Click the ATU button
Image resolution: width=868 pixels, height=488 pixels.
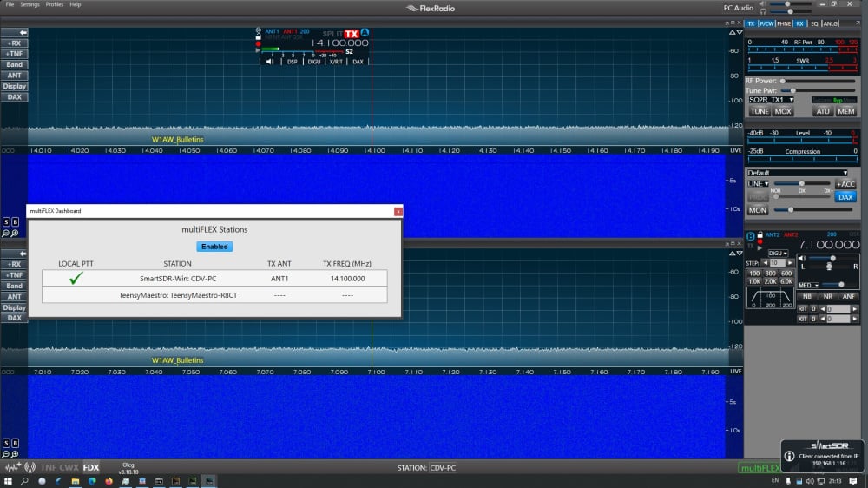coord(823,111)
